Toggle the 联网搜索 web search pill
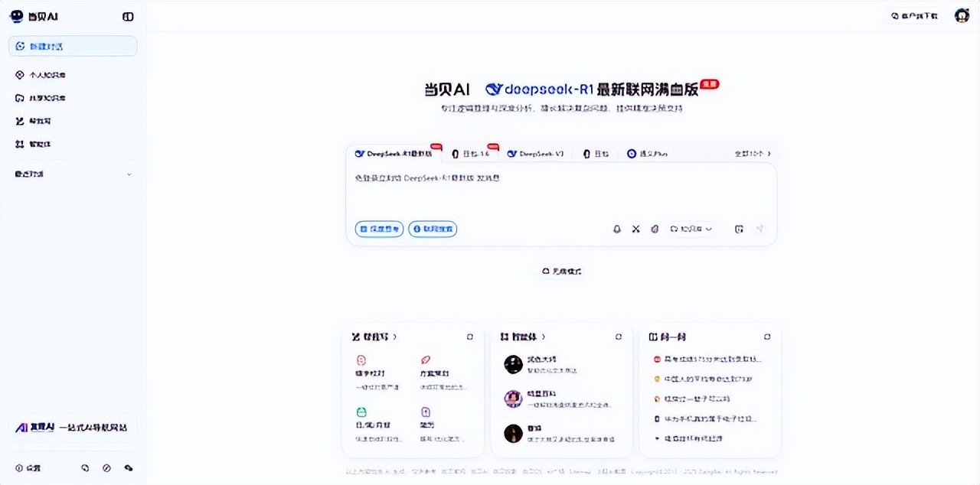 (x=433, y=229)
